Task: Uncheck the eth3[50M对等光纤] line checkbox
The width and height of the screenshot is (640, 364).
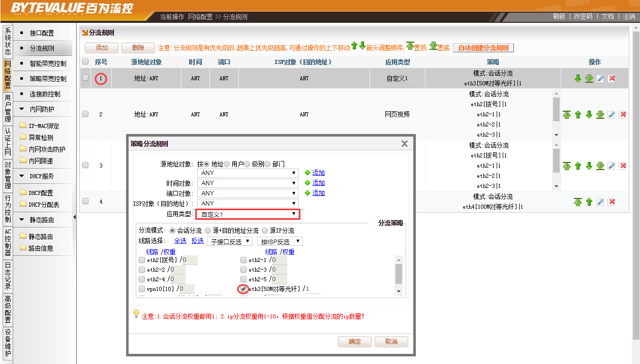Action: [243, 289]
